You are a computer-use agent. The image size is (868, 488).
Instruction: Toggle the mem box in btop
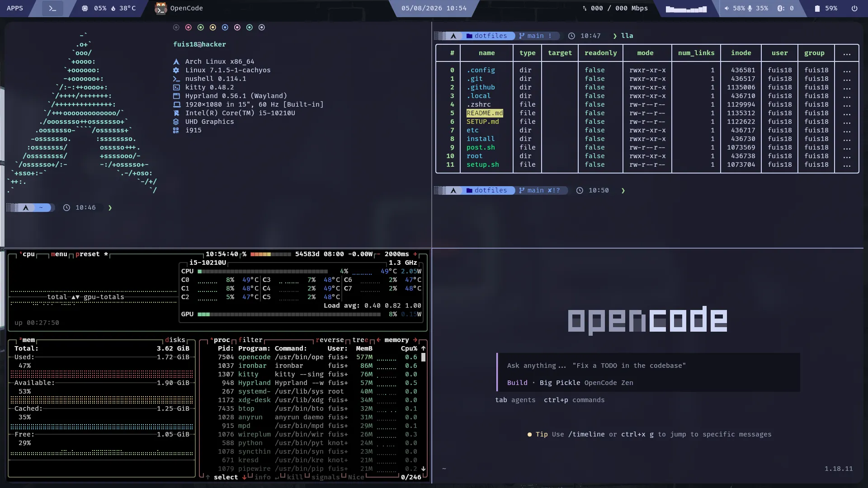point(28,340)
